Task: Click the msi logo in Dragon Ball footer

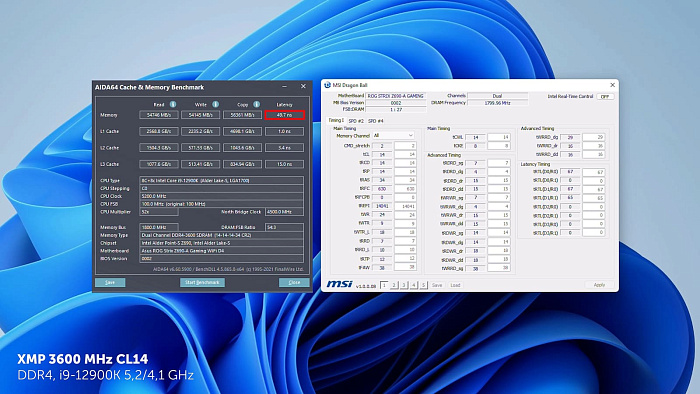Action: [x=339, y=284]
